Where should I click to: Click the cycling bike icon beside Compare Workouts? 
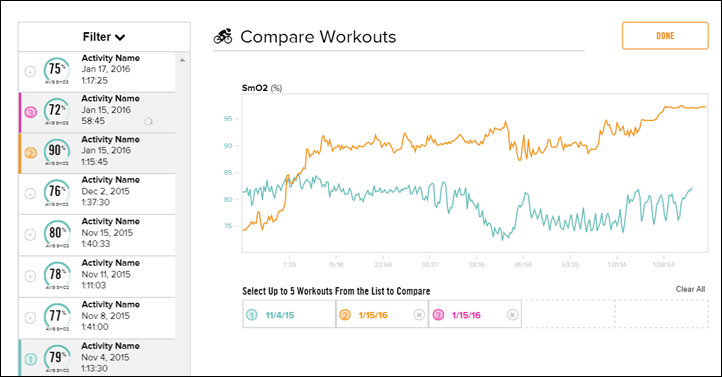[x=223, y=36]
